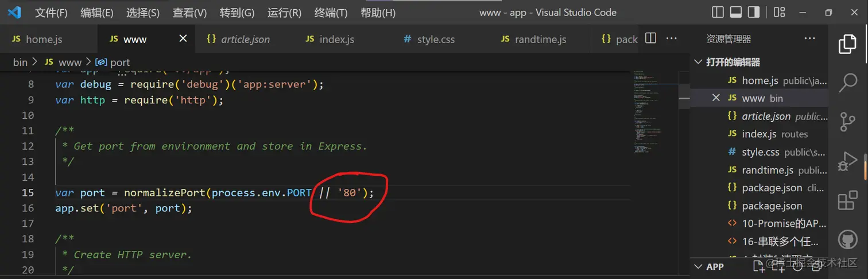
Task: Close the www editor tab
Action: pyautogui.click(x=183, y=38)
